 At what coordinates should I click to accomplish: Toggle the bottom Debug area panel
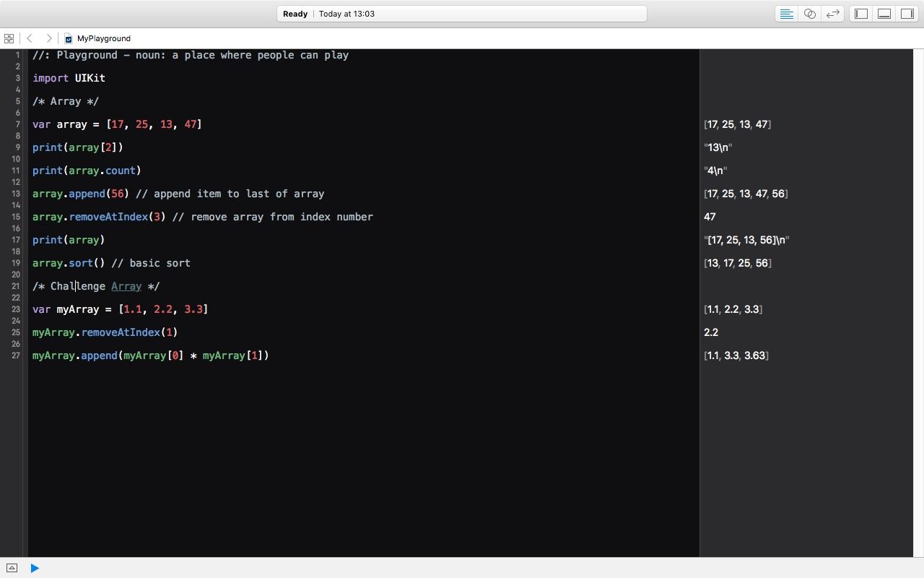point(884,14)
